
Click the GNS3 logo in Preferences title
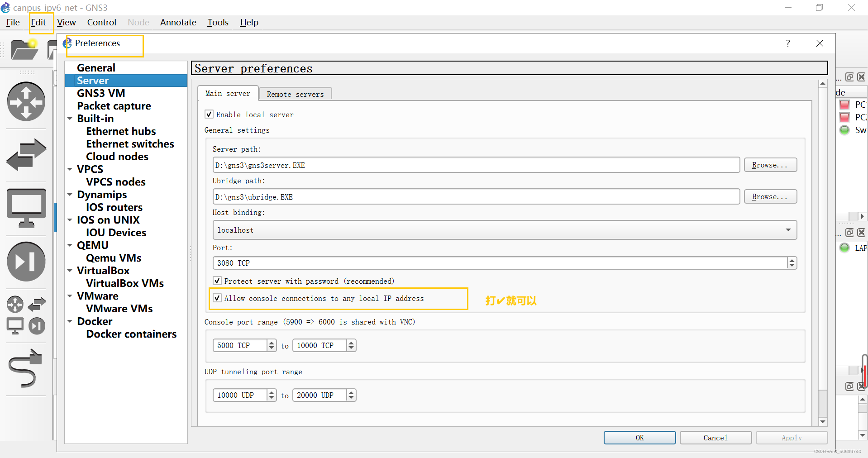coord(67,43)
